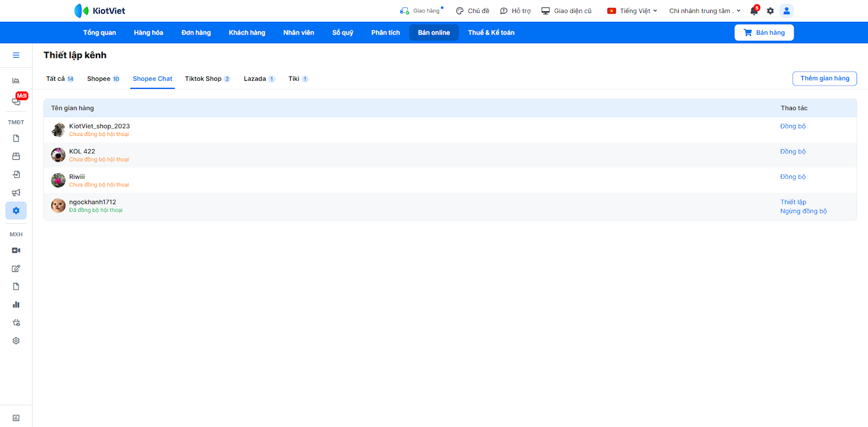The height and width of the screenshot is (427, 868).
Task: Select the shop name KOL 422
Action: 82,152
